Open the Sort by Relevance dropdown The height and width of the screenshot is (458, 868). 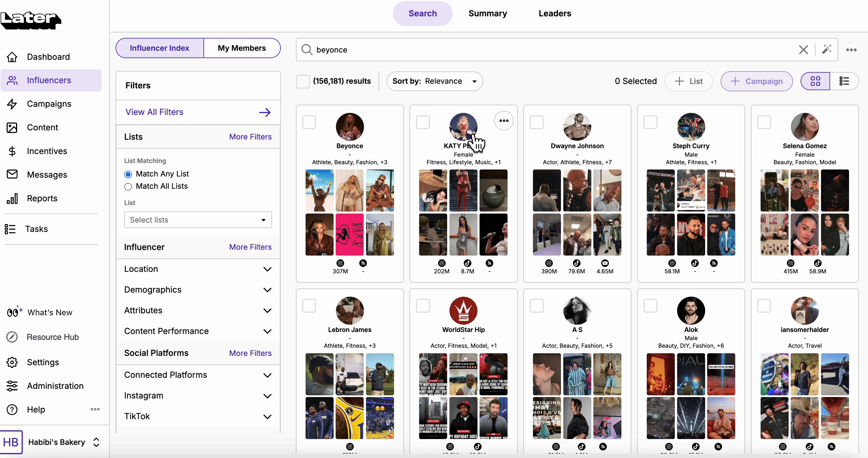click(x=434, y=81)
